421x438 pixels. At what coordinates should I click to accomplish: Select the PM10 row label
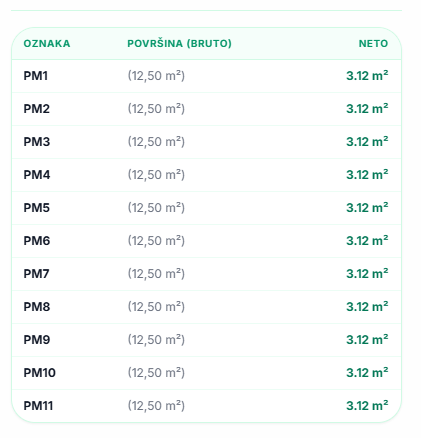click(39, 373)
